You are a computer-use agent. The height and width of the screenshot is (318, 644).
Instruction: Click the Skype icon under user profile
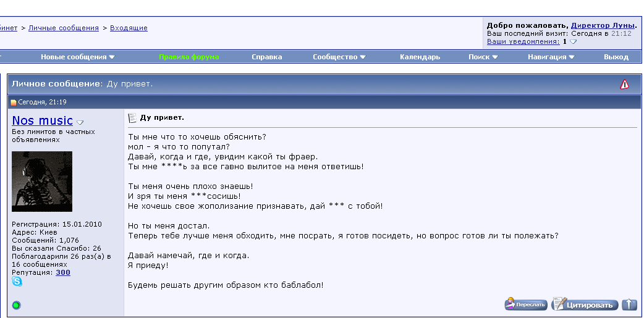pyautogui.click(x=17, y=282)
